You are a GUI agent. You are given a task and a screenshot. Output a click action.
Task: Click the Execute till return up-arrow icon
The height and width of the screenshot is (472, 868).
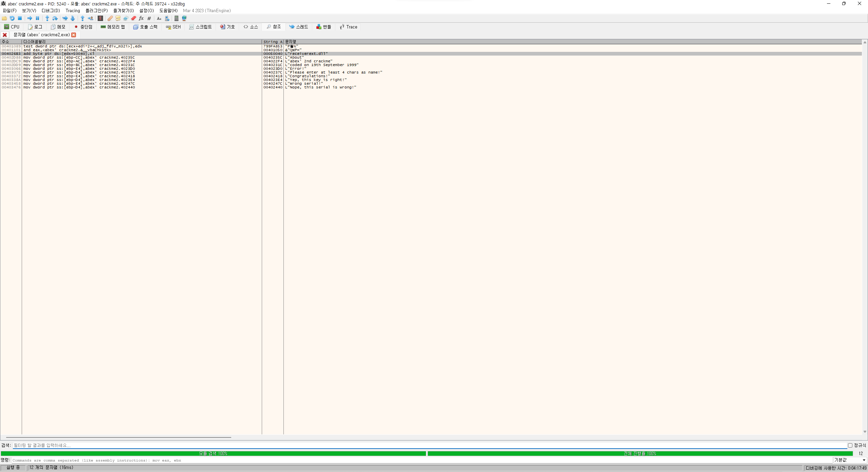82,18
